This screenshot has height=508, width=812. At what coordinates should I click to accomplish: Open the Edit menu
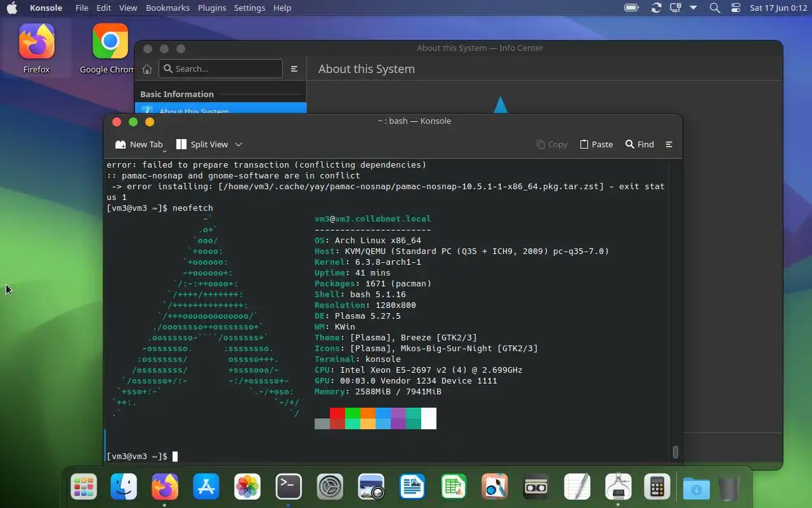pos(104,8)
